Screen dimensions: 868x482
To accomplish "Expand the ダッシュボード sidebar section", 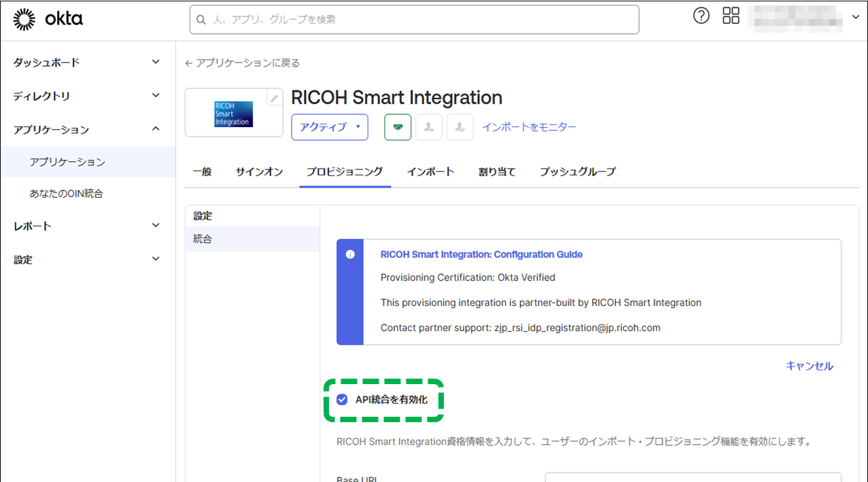I will (88, 62).
